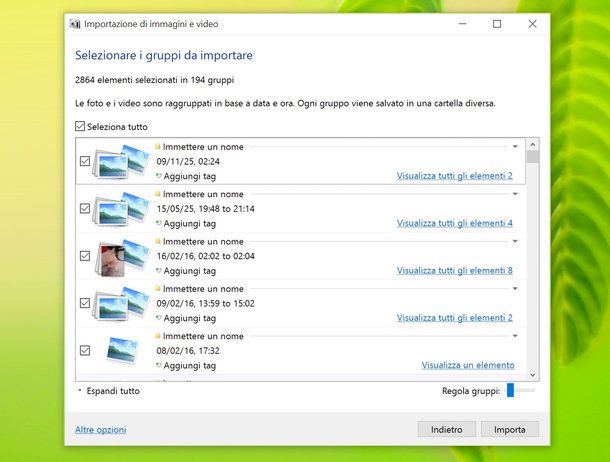610x462 pixels.
Task: Close the Importazione di immagini e video window
Action: coord(532,24)
